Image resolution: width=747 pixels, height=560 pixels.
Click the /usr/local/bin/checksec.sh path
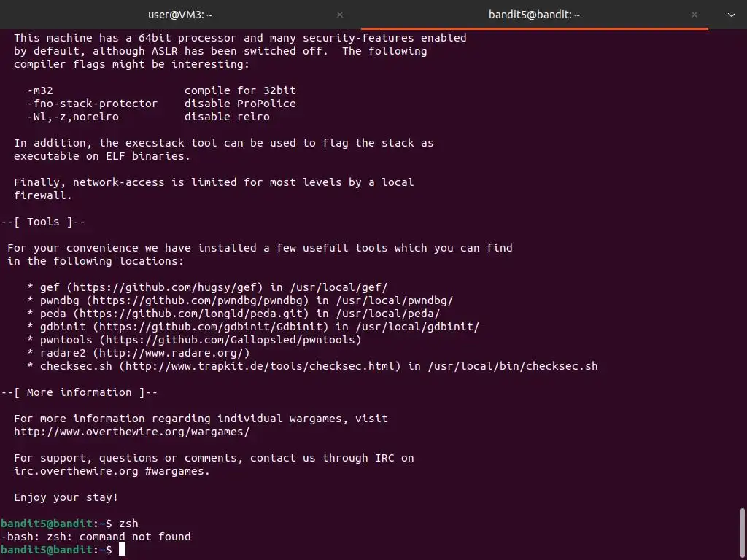(512, 366)
